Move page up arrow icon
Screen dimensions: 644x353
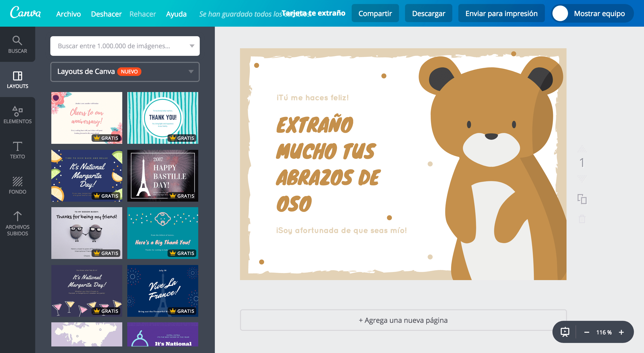(x=582, y=149)
